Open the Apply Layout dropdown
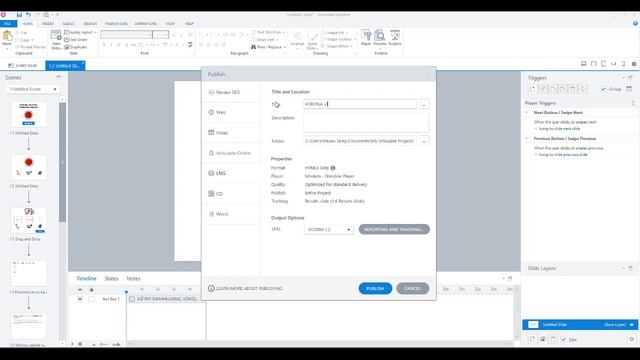This screenshot has width=640, height=360. pyautogui.click(x=80, y=32)
